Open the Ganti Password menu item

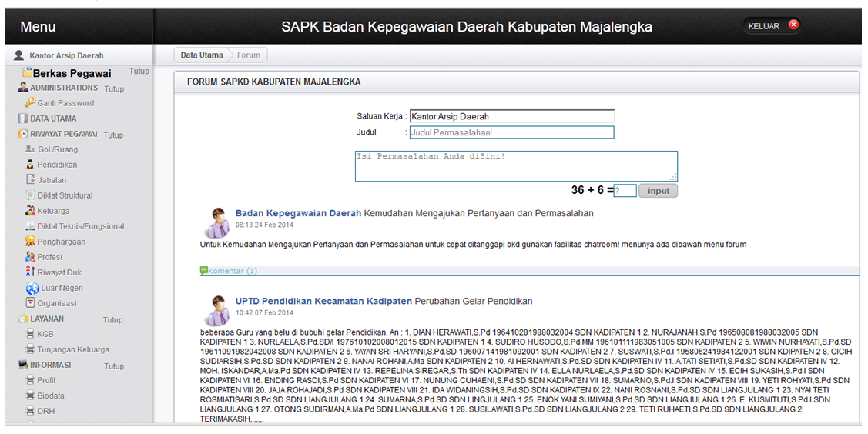[65, 103]
